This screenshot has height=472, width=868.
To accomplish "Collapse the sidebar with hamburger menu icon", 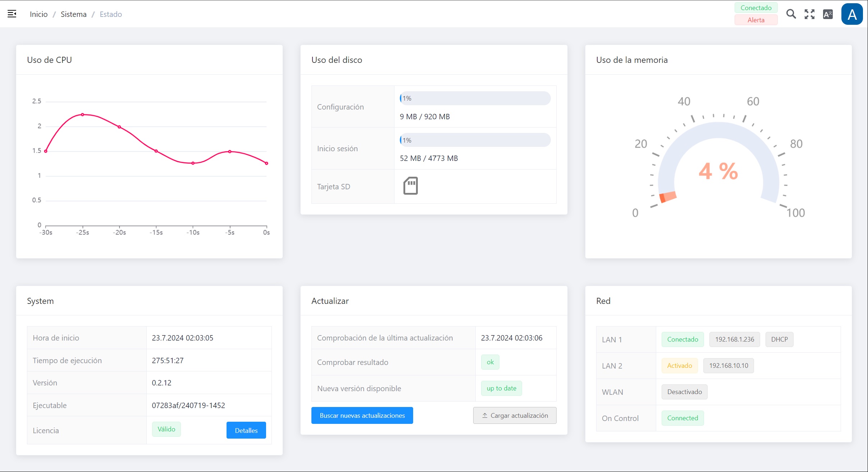I will [12, 14].
